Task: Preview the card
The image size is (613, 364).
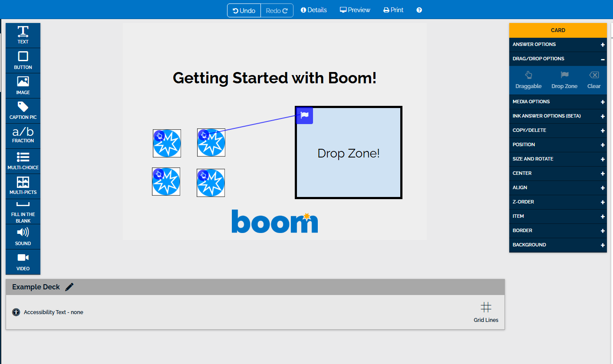Action: coord(355,10)
